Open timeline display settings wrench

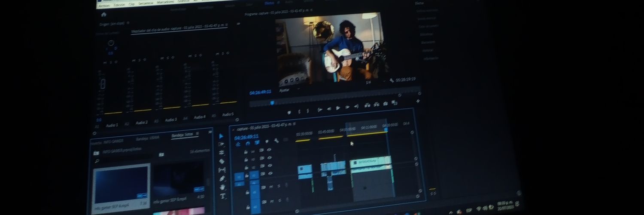(x=276, y=140)
